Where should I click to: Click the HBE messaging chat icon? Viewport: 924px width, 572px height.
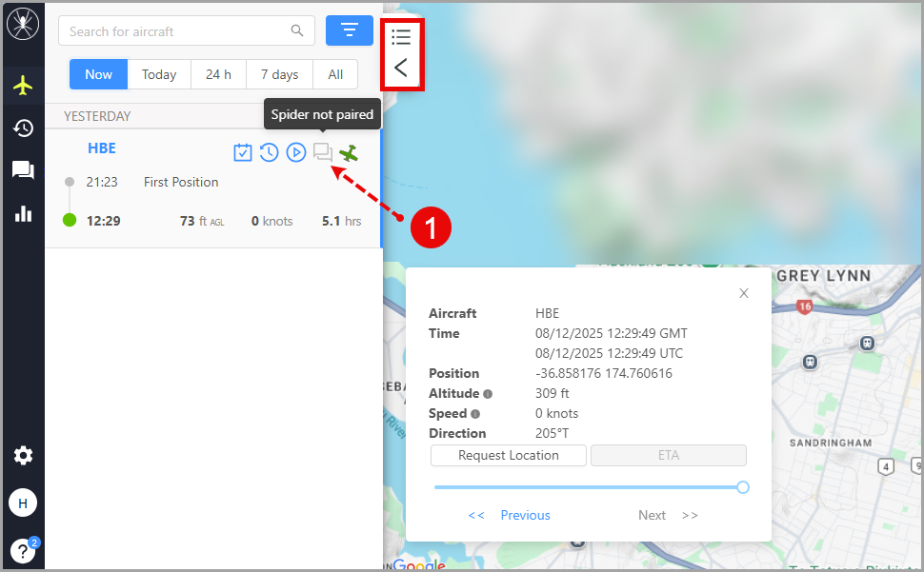(x=323, y=152)
